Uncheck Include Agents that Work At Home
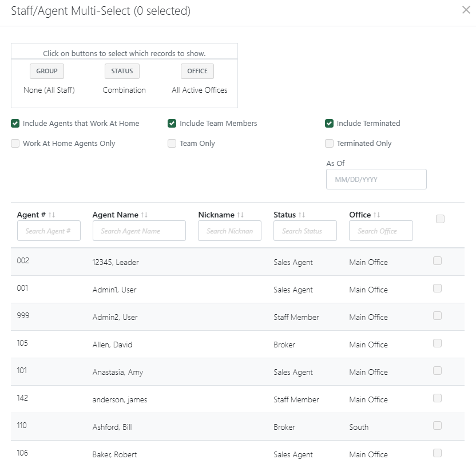Screen dimensions: 476x463 pyautogui.click(x=15, y=123)
